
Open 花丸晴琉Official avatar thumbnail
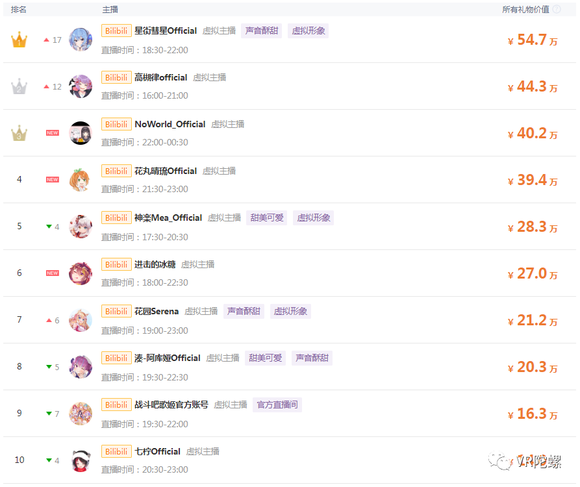pos(81,180)
